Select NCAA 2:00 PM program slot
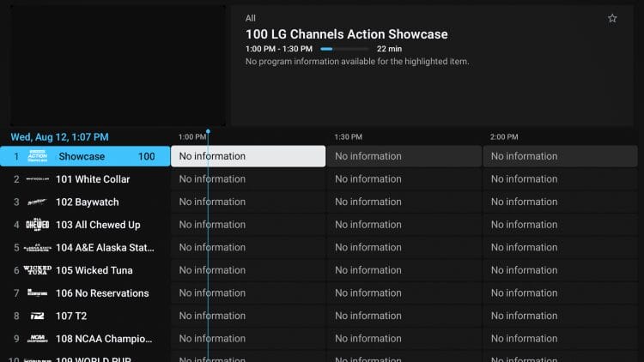644x362 pixels. [560, 339]
